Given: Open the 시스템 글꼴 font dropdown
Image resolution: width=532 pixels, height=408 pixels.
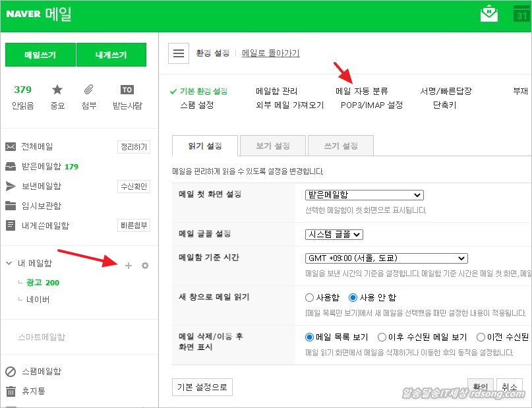Looking at the screenshot, I should tap(334, 234).
